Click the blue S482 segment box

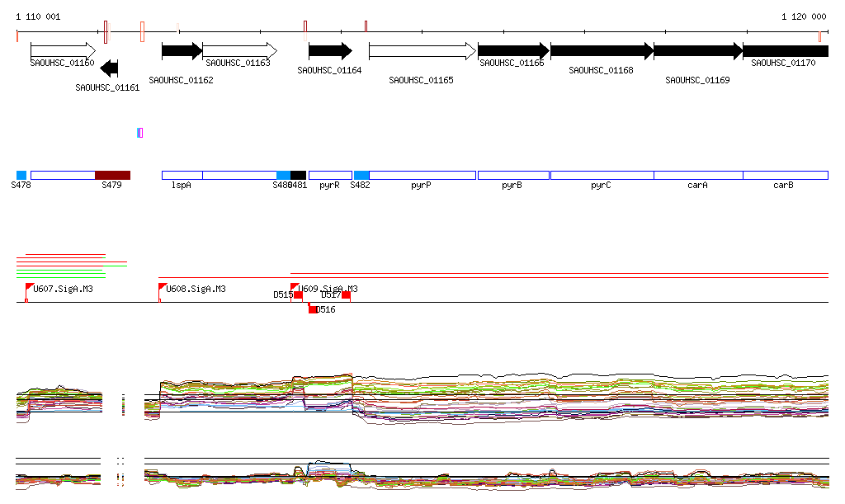tap(361, 175)
